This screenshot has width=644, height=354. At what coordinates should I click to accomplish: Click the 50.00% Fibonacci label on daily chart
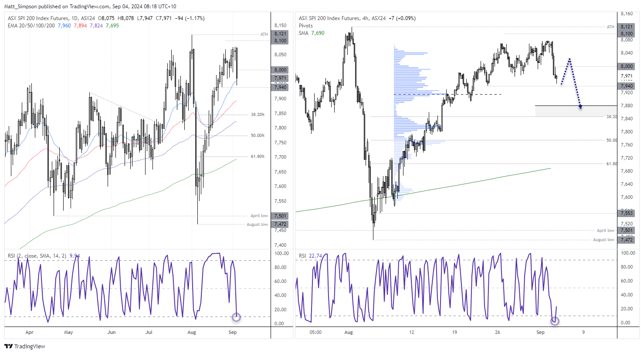[x=258, y=136]
